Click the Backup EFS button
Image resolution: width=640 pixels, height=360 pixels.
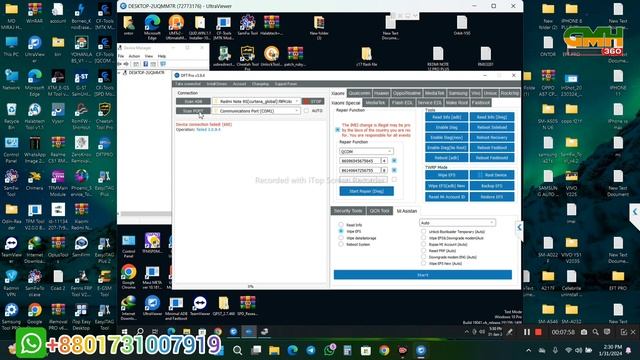pyautogui.click(x=492, y=186)
